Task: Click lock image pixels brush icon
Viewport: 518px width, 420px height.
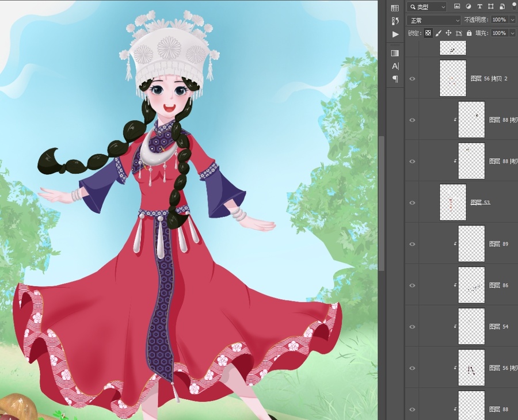Action: 439,33
